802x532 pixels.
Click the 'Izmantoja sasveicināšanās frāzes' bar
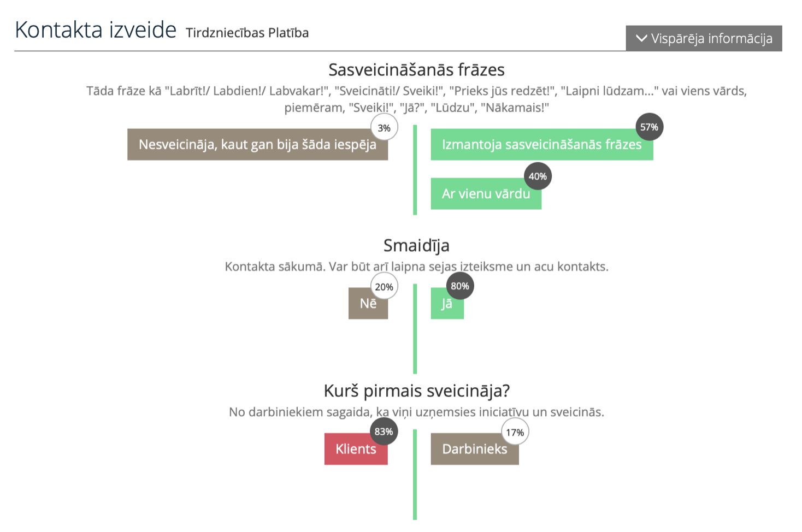pos(541,145)
